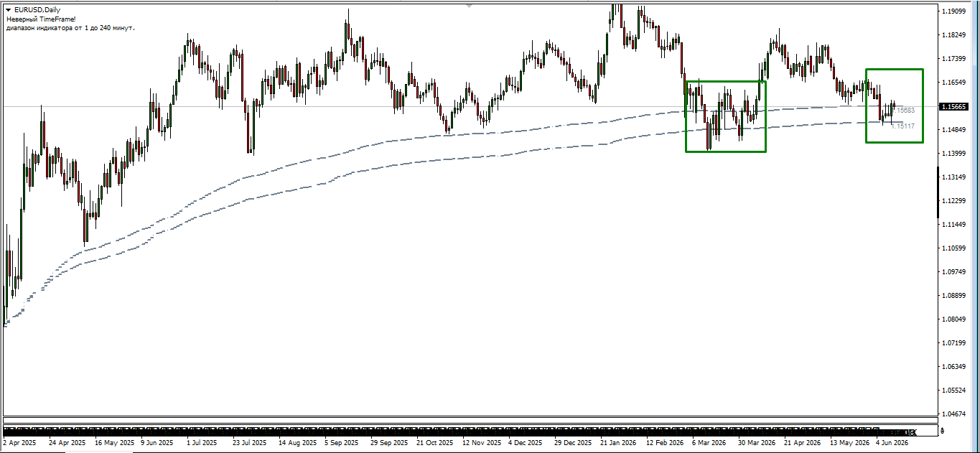Click the 5 Sep 2025 date label
This screenshot has width=980, height=453.
[341, 444]
